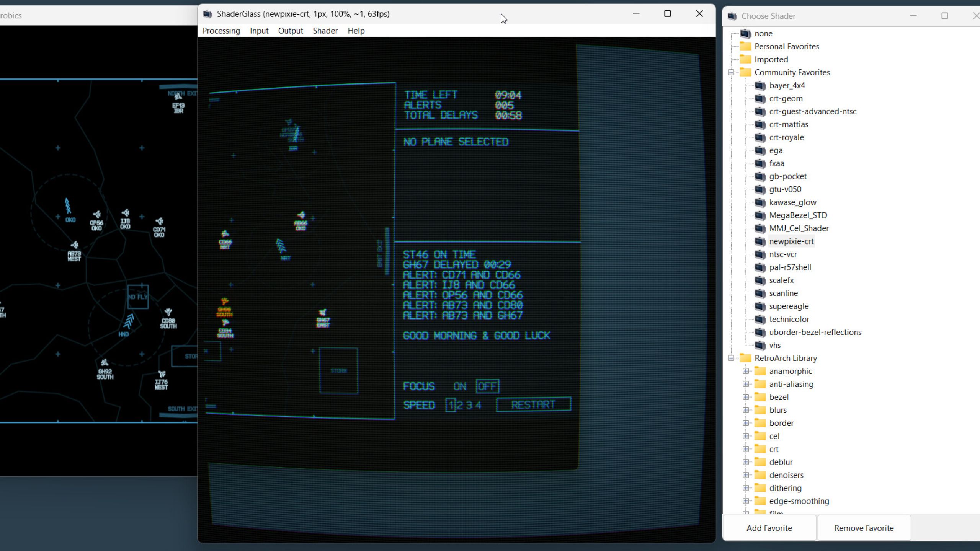The height and width of the screenshot is (551, 980).
Task: Select the technicolor shader icon
Action: tap(760, 319)
